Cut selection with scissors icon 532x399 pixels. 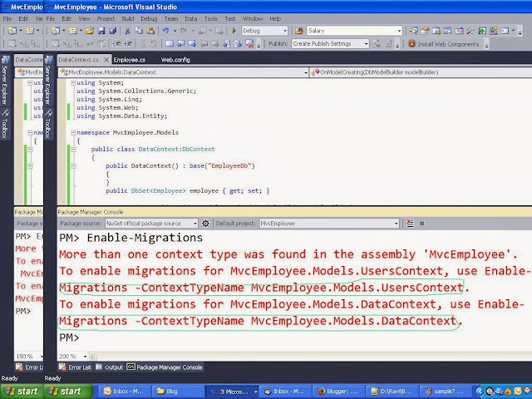(127, 31)
